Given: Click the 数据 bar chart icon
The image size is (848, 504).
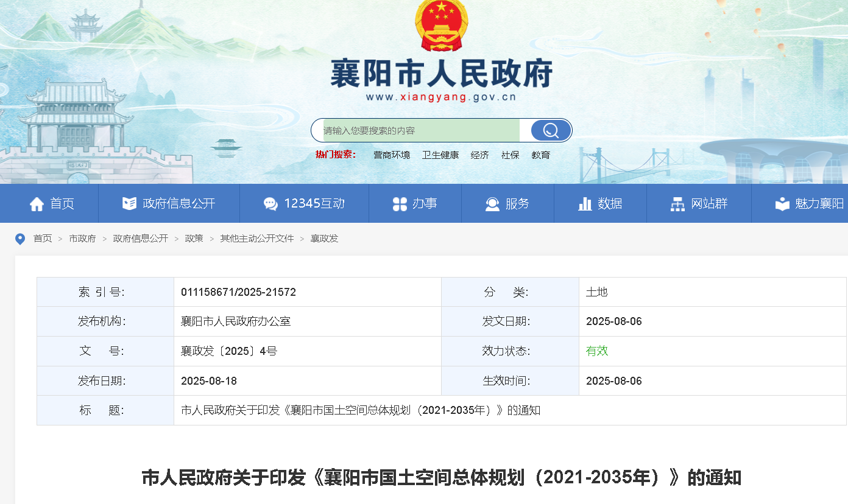Looking at the screenshot, I should coord(585,204).
